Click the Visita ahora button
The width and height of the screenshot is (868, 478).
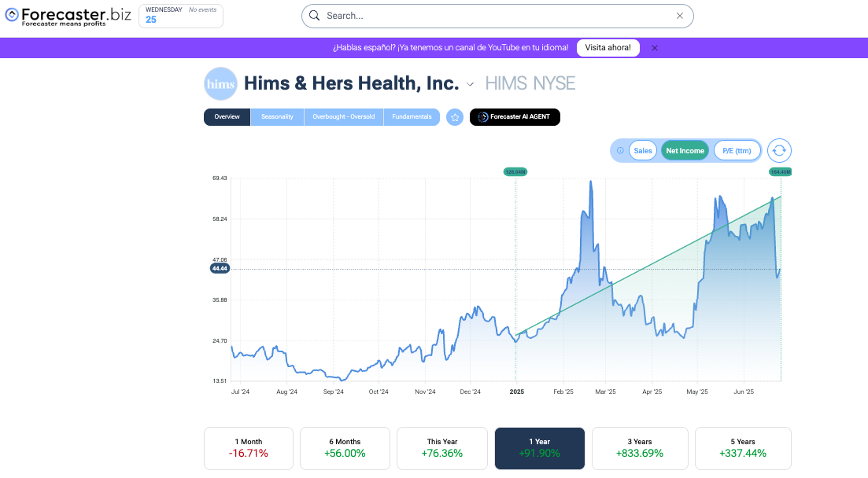608,48
